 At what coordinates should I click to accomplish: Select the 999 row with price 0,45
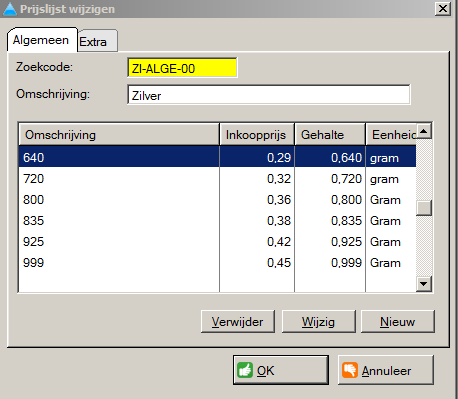point(217,263)
